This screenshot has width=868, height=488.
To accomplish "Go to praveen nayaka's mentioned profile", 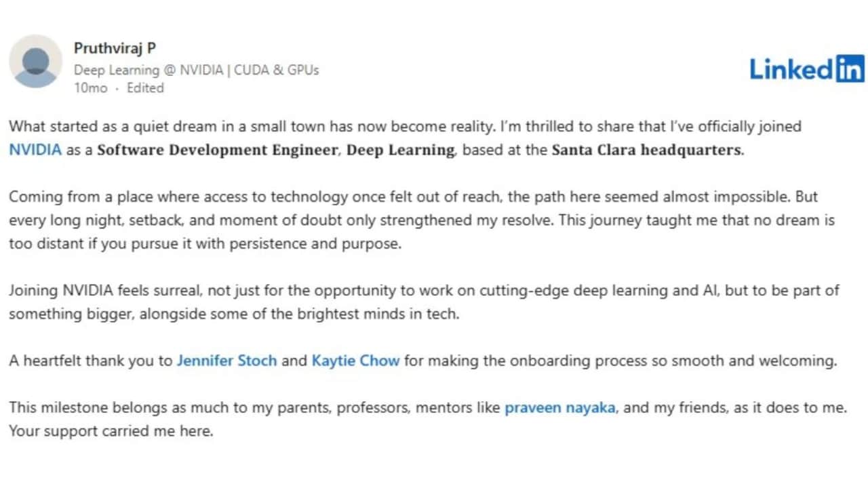I will [x=560, y=408].
